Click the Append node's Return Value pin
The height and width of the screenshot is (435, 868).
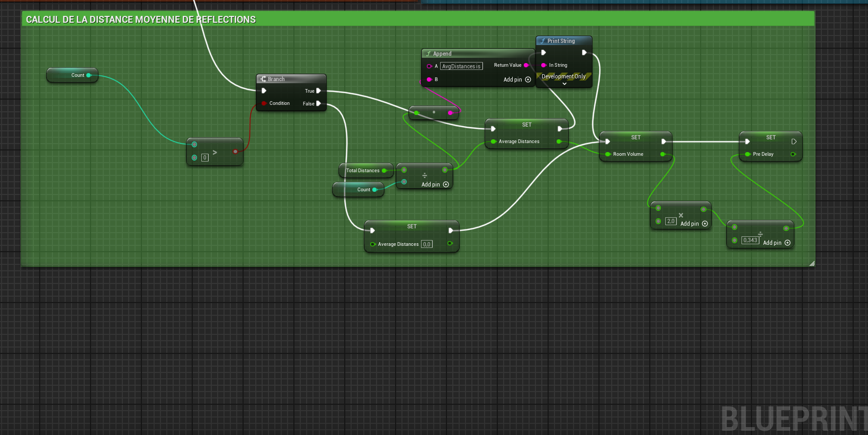pyautogui.click(x=526, y=65)
